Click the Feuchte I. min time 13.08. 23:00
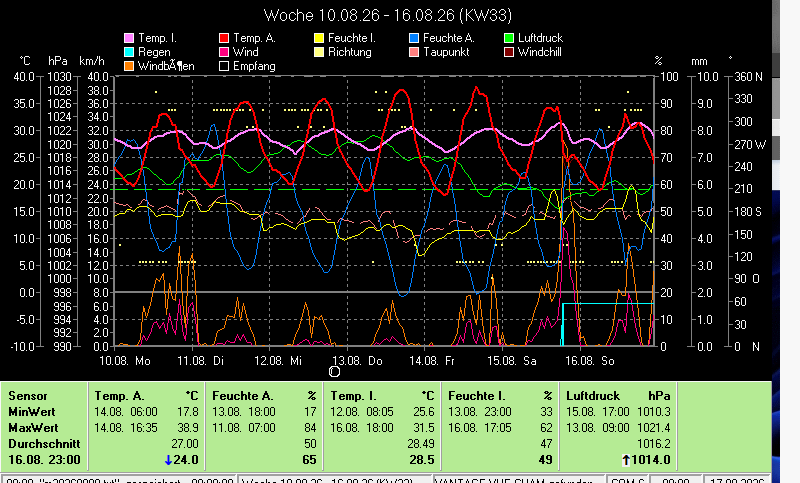800x483 pixels. click(x=480, y=412)
